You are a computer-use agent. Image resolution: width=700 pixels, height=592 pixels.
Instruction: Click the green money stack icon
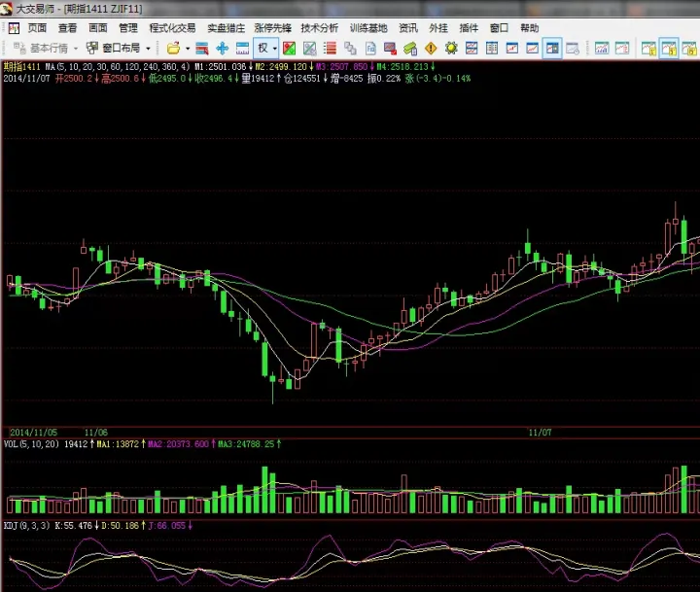point(410,48)
